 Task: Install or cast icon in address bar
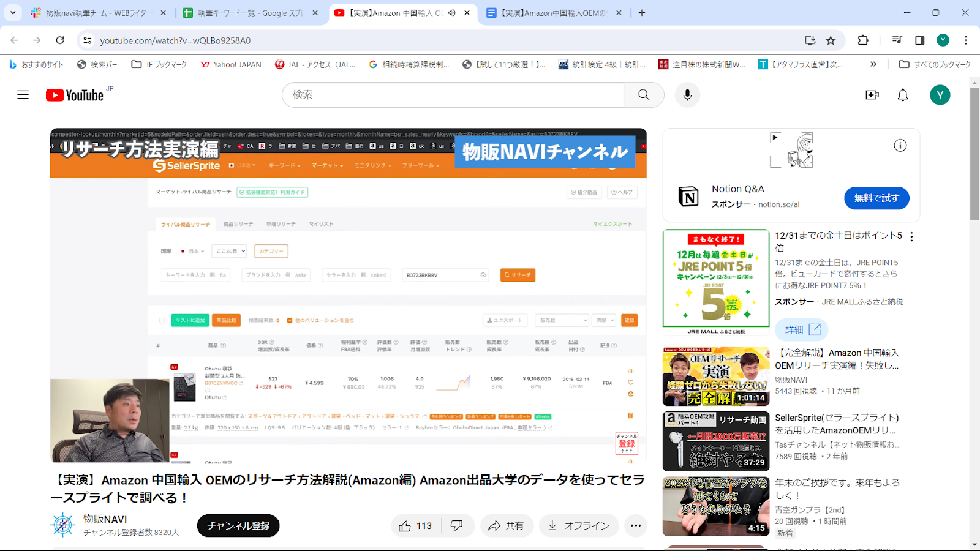pos(810,40)
